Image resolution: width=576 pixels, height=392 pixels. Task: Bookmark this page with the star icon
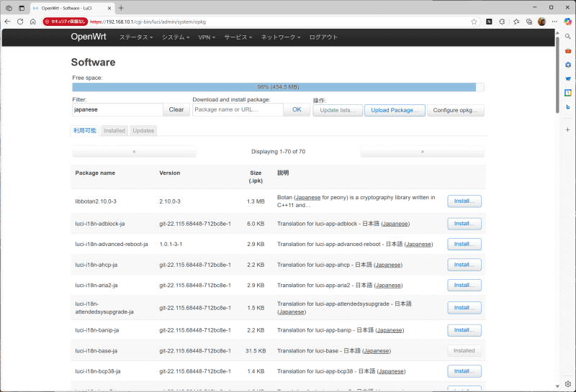pos(474,22)
